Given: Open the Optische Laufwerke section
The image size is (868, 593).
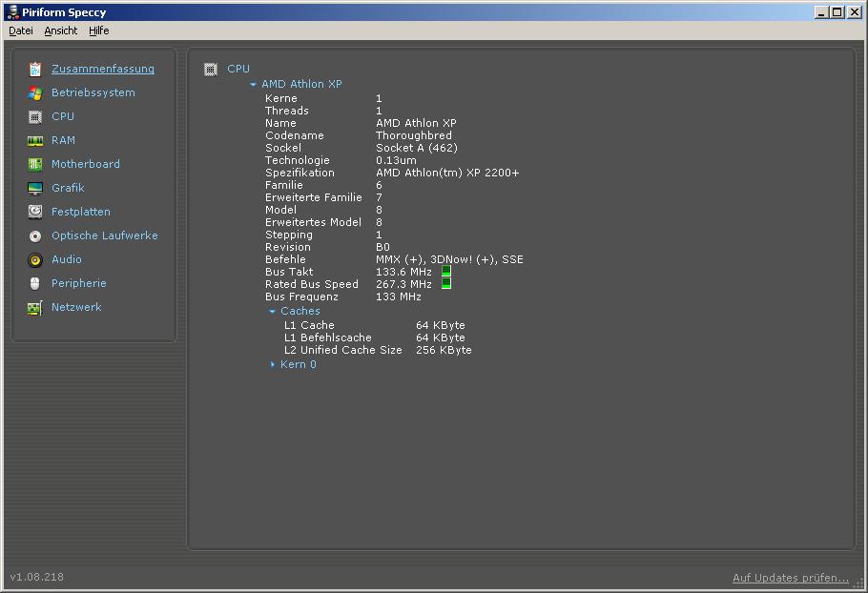Looking at the screenshot, I should tap(104, 235).
